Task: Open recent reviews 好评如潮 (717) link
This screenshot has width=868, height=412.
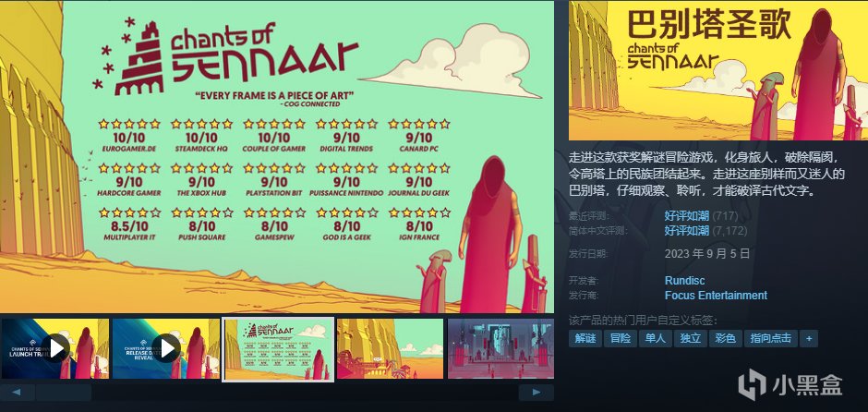Action: [702, 216]
